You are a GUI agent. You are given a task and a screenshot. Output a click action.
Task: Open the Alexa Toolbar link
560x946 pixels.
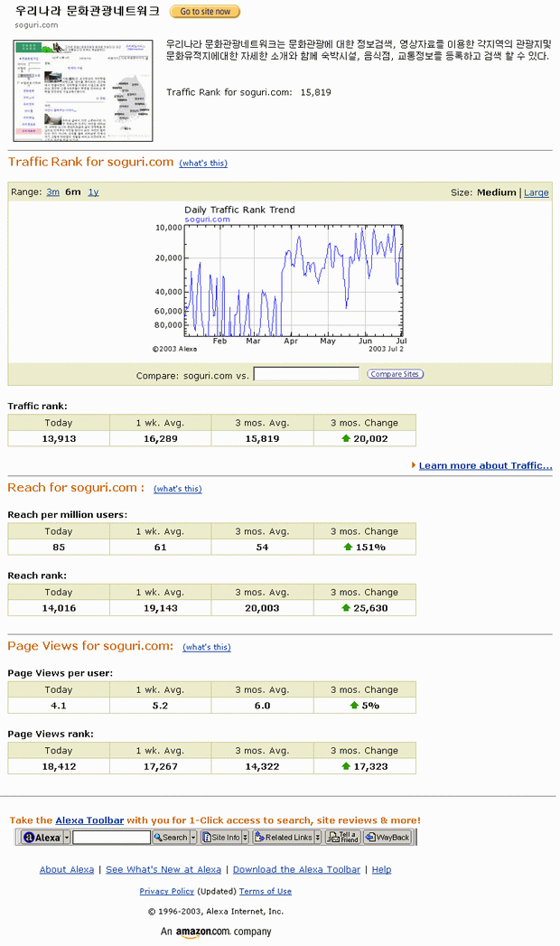point(89,820)
